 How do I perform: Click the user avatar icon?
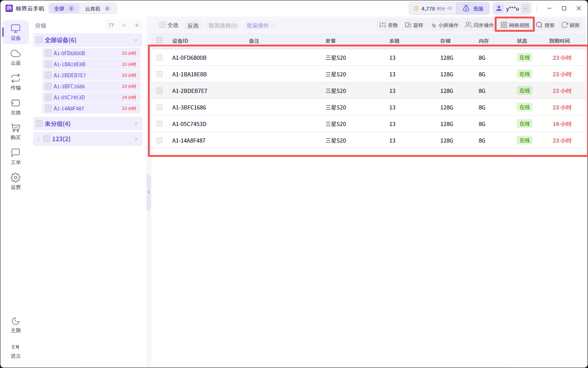[x=499, y=8]
